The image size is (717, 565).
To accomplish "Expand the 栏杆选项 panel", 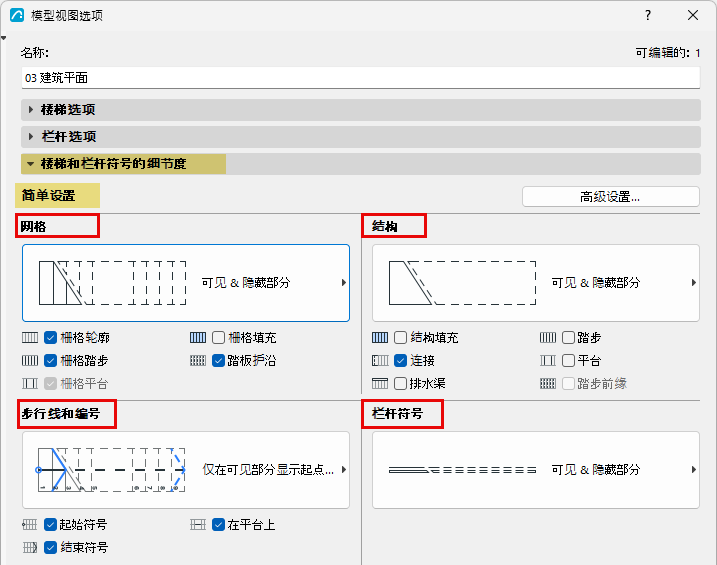I will click(x=361, y=137).
